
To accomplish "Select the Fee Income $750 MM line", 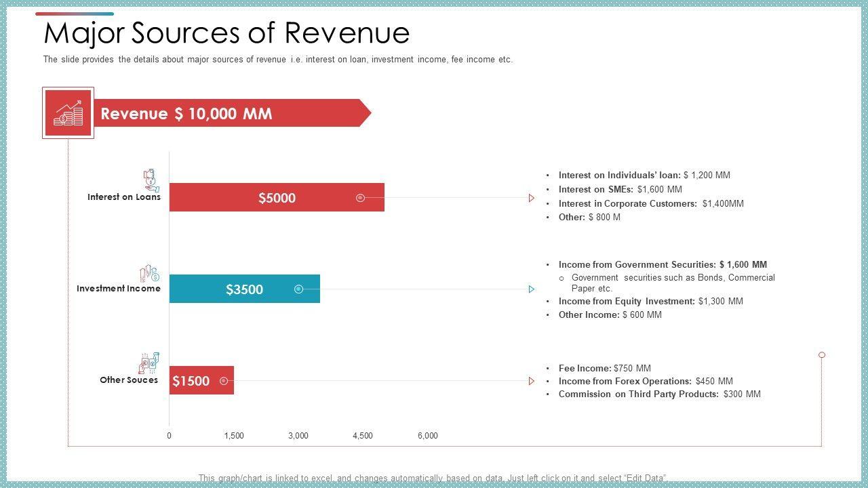I will pyautogui.click(x=604, y=368).
